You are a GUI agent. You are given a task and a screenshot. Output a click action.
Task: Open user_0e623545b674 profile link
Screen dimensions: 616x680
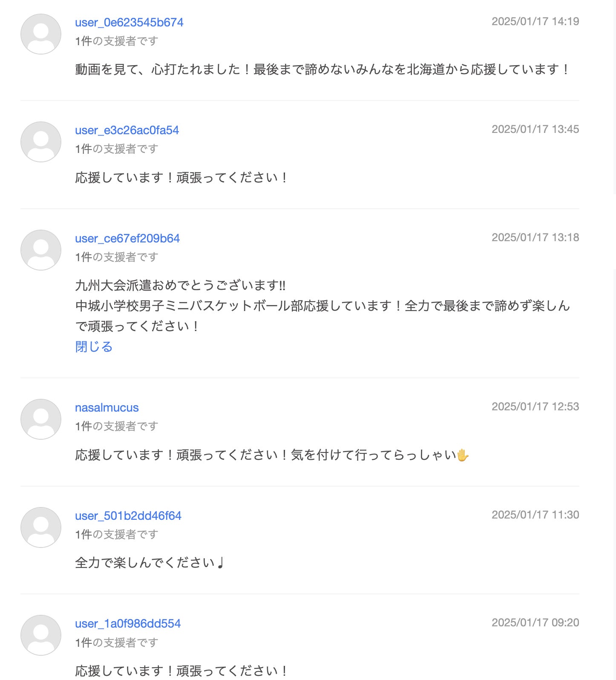[x=129, y=23]
